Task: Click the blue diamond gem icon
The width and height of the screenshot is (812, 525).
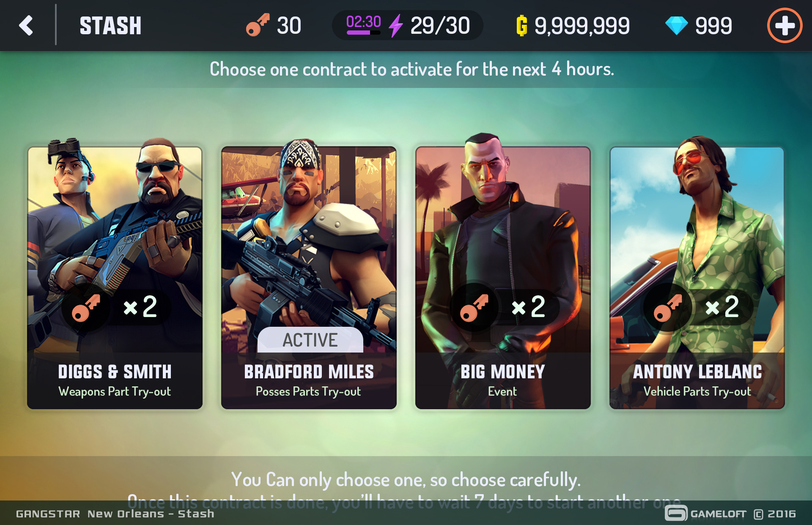Action: (676, 25)
